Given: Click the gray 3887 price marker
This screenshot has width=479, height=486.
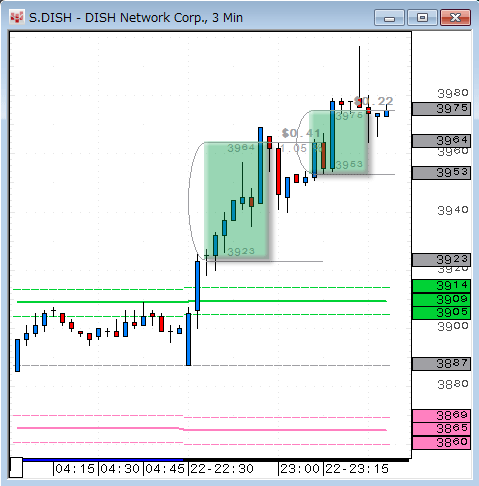Looking at the screenshot, I should tap(441, 364).
